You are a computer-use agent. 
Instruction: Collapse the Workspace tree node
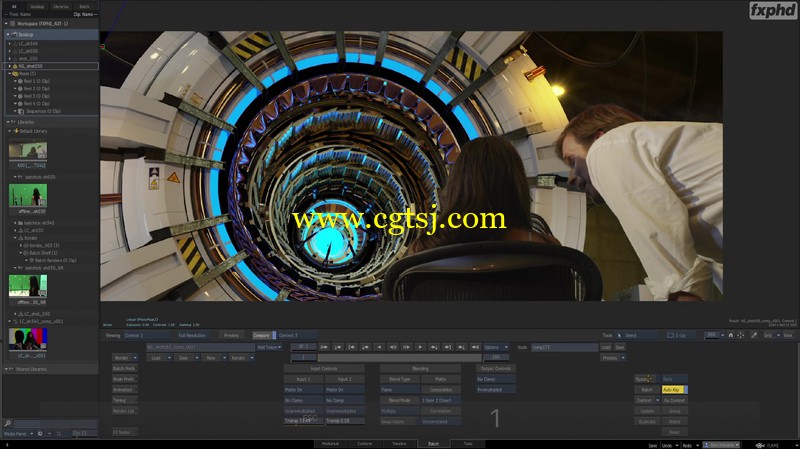click(x=6, y=23)
